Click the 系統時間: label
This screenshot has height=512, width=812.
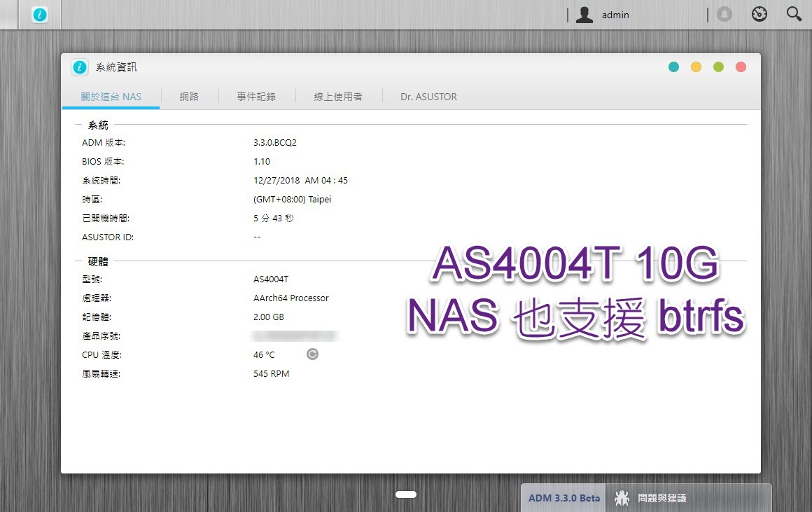click(x=101, y=180)
